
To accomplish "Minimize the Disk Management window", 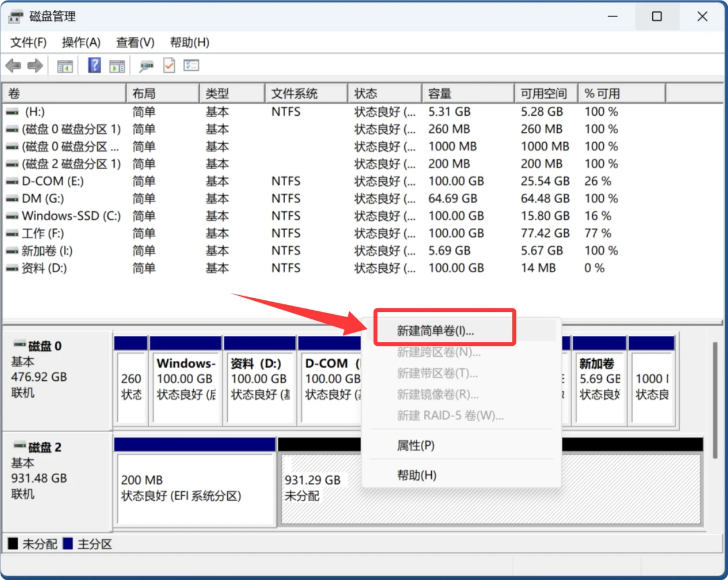I will (x=612, y=17).
